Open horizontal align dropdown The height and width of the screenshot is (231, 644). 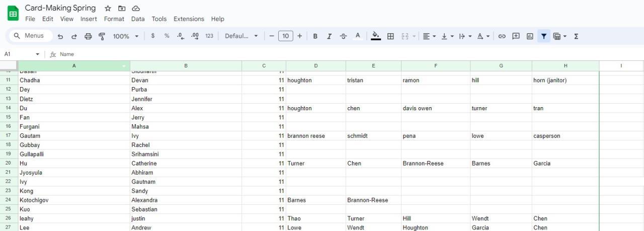click(x=429, y=36)
